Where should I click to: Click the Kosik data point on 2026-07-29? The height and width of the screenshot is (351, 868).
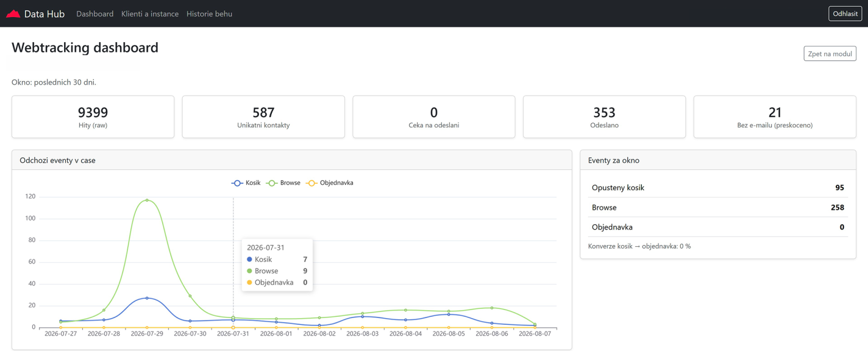point(147,298)
